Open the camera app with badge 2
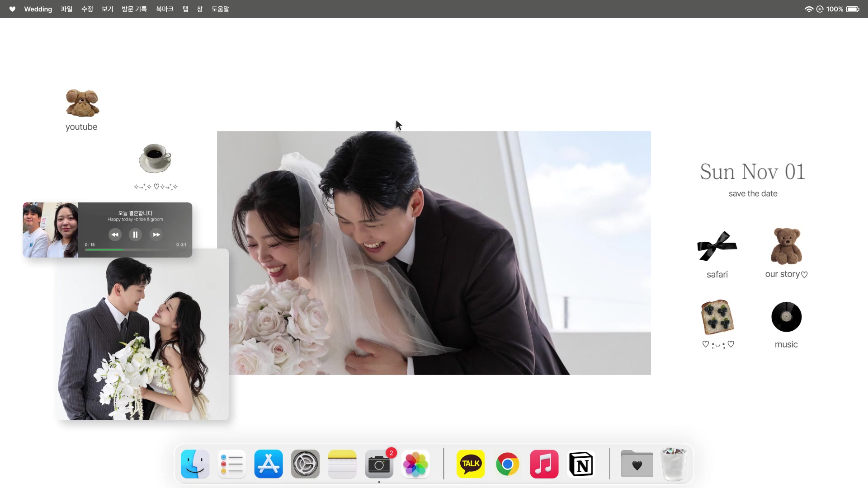 [x=379, y=464]
